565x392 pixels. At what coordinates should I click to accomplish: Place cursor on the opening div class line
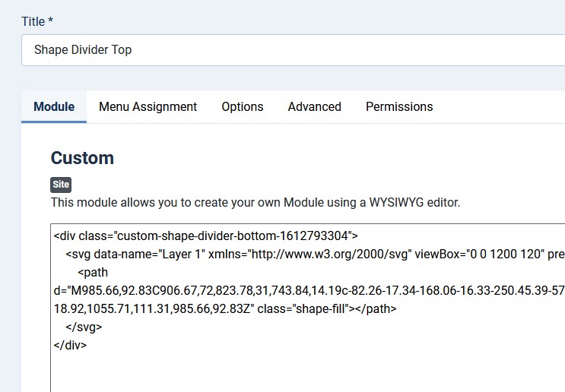click(206, 236)
